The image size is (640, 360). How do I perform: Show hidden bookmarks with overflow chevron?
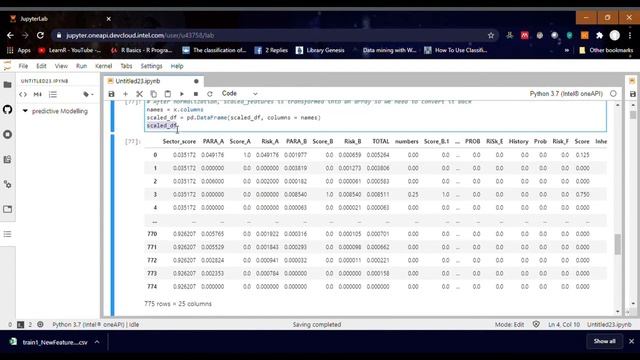567,50
